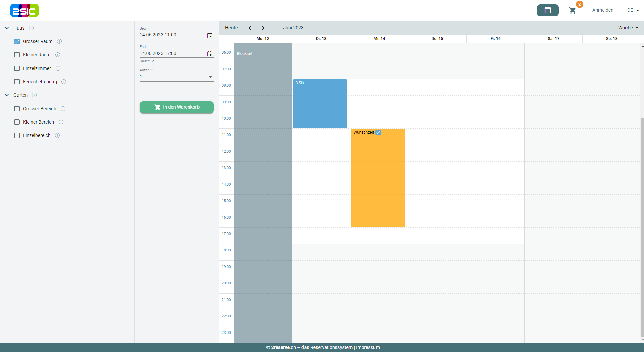Collapse the Haus category
The height and width of the screenshot is (352, 644).
tap(7, 28)
